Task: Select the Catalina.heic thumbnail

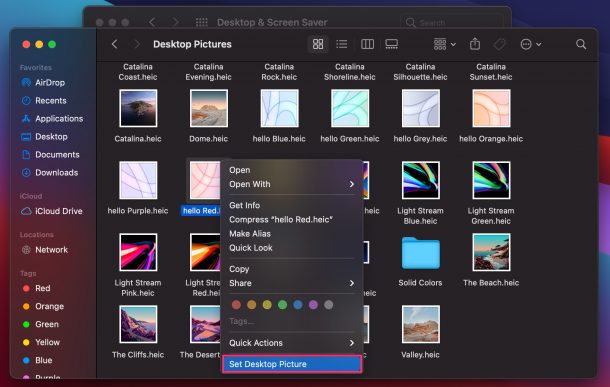Action: 138,108
